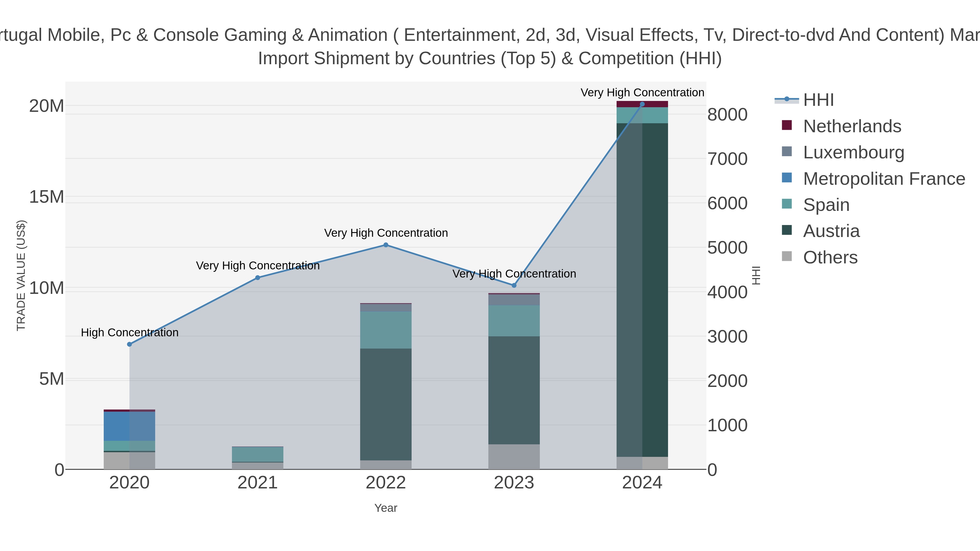
Task: Click the chart title 'Import Shipment by Countries' line
Action: [x=490, y=59]
